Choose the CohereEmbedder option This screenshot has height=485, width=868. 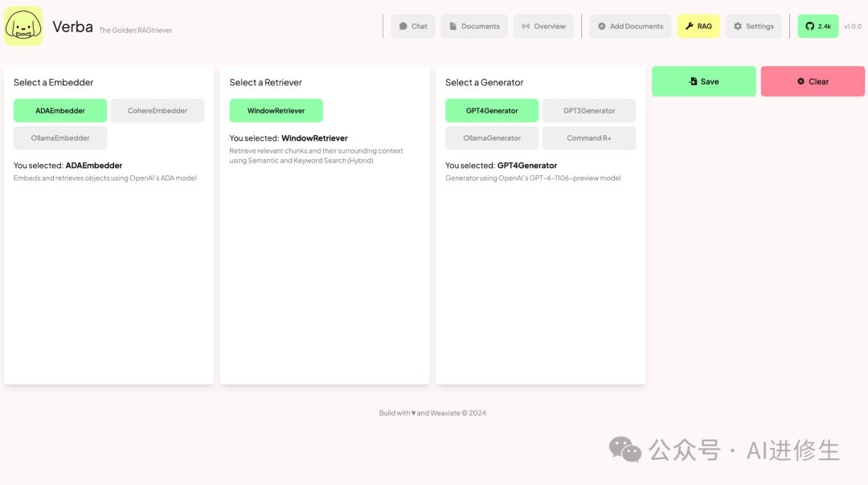(158, 110)
